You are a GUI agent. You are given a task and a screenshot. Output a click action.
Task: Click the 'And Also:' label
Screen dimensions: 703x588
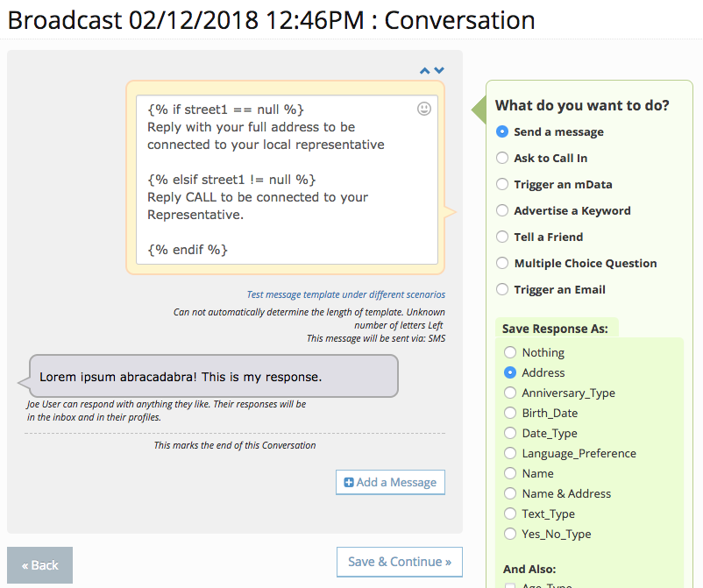(529, 570)
